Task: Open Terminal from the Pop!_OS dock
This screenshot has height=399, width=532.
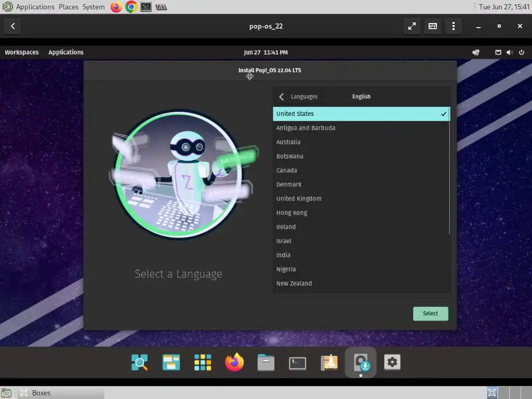Action: click(x=297, y=363)
